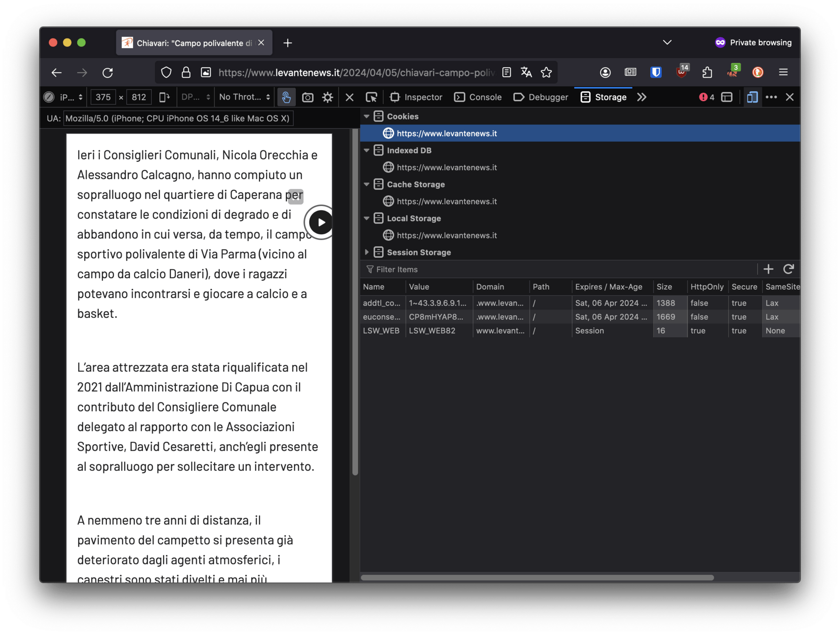Add a new cookie item
Viewport: 840px width, 635px height.
(x=768, y=269)
